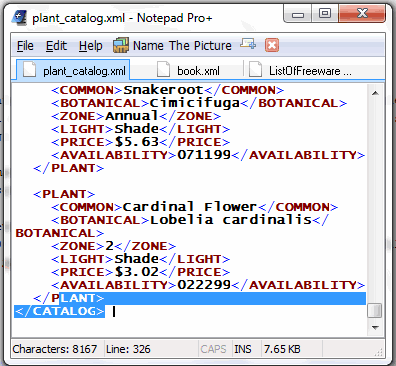Click the plant_catalog.xml tab document icon
The image size is (396, 366).
[x=29, y=70]
